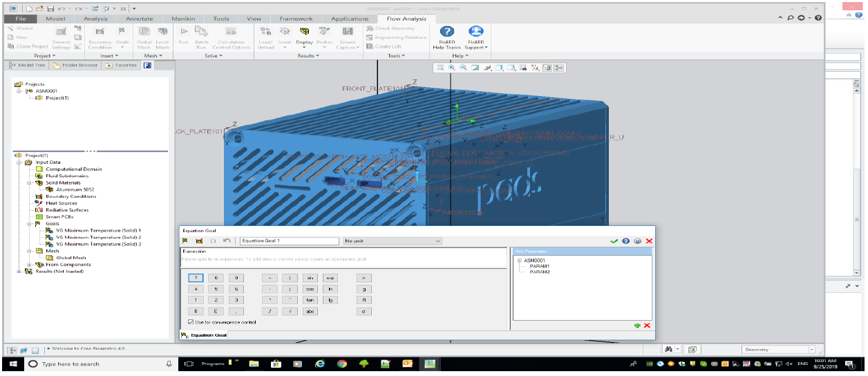Expand the Results (Not loaded) tree node
This screenshot has width=868, height=376.
[x=19, y=271]
